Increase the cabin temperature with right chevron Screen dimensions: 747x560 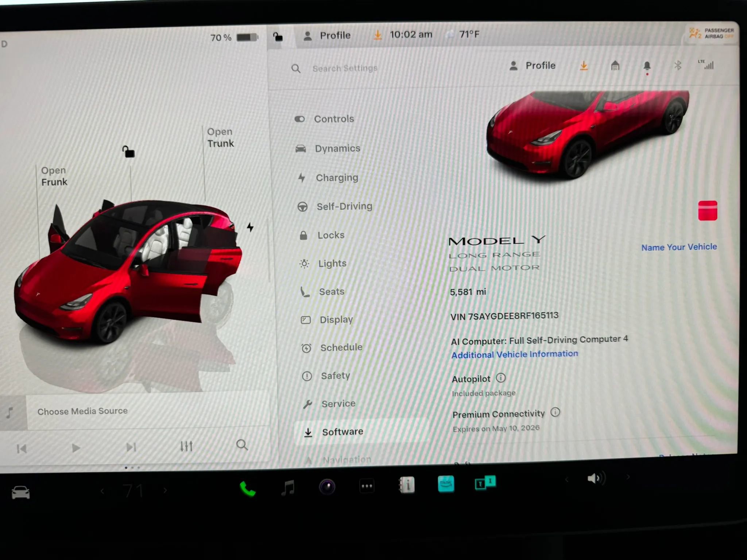point(165,490)
